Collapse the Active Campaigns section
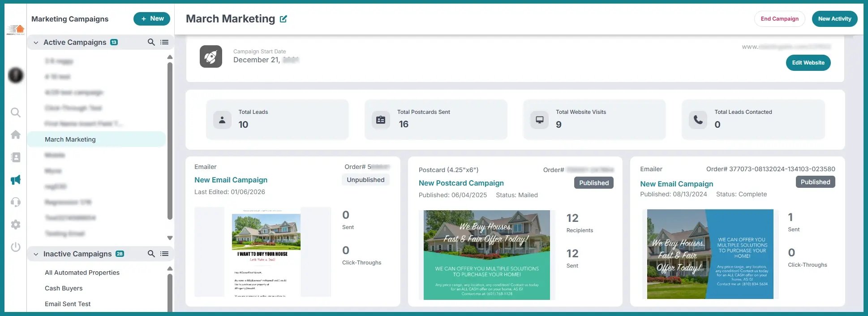 36,43
